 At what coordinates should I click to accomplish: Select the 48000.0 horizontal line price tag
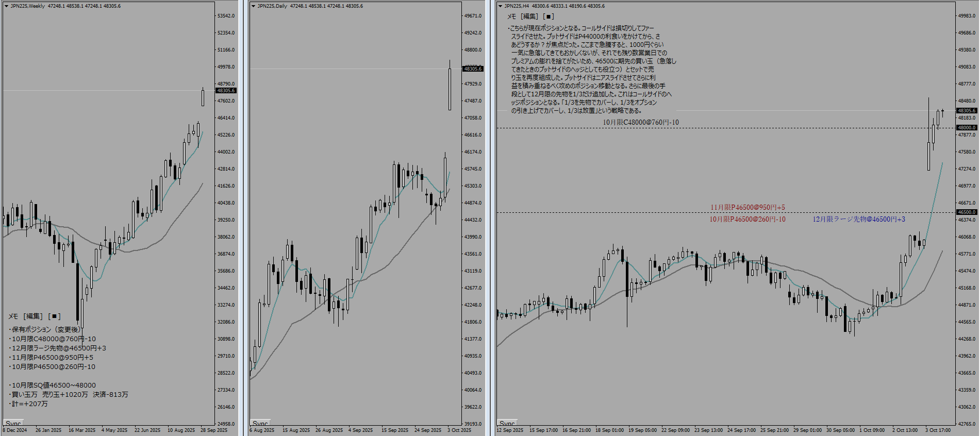point(966,128)
